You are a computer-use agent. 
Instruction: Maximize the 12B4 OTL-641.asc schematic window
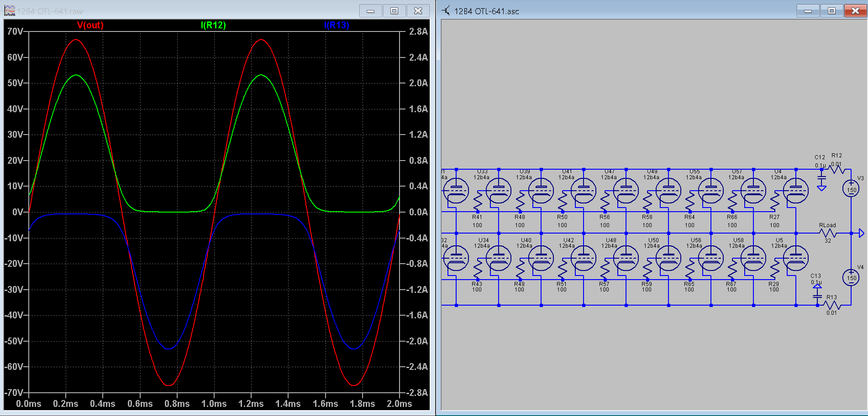(832, 10)
